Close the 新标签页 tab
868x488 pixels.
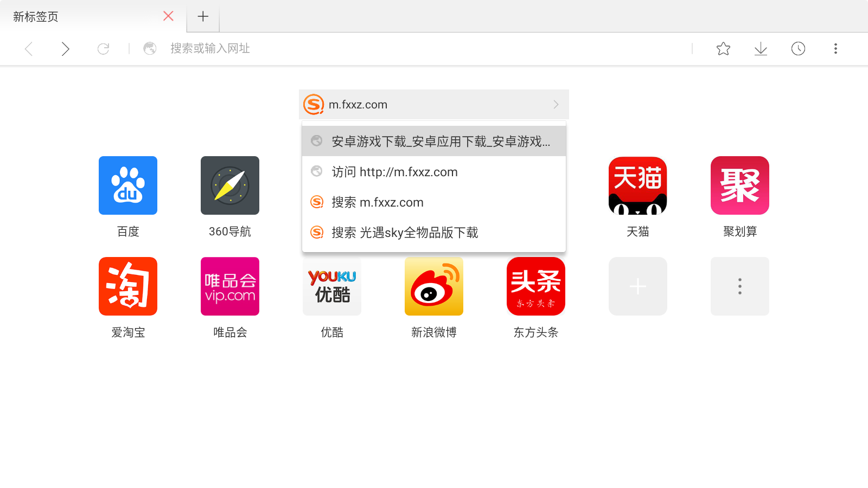[x=168, y=16]
